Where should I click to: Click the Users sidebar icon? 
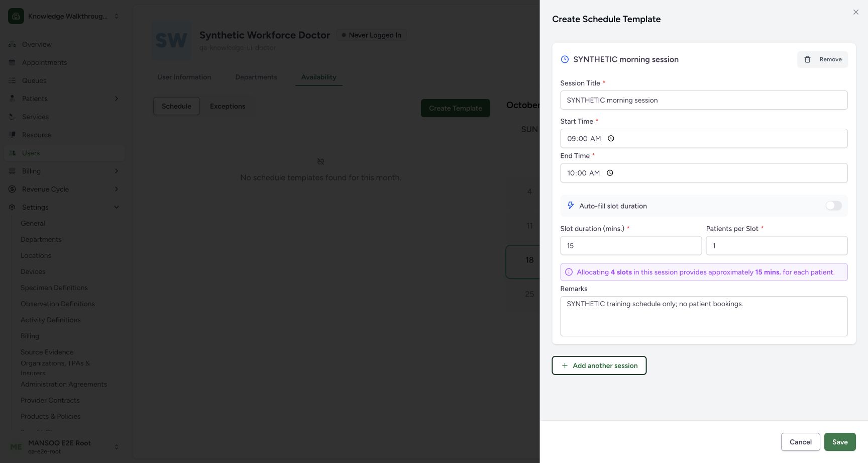tap(12, 153)
